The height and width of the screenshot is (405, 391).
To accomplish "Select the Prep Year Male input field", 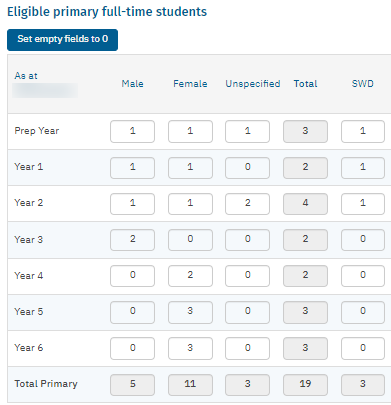I will (132, 131).
